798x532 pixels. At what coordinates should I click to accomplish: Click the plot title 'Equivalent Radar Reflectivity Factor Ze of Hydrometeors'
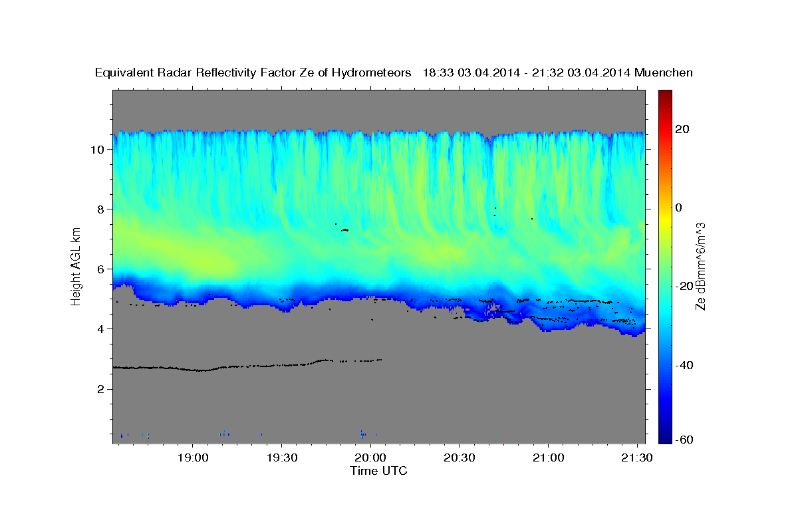tap(253, 73)
